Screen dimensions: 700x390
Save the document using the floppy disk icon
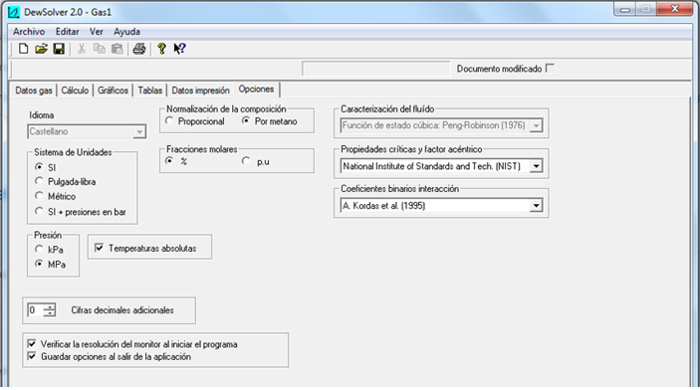pyautogui.click(x=59, y=49)
